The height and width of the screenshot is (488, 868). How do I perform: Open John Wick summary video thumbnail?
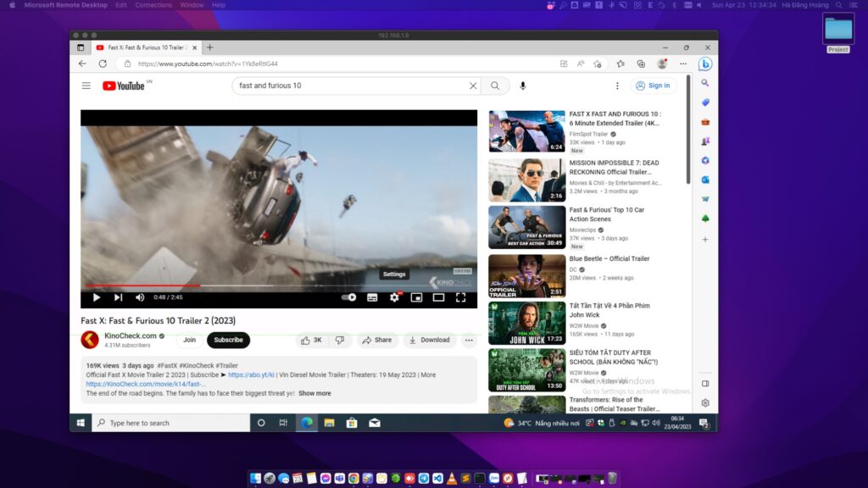pos(526,323)
